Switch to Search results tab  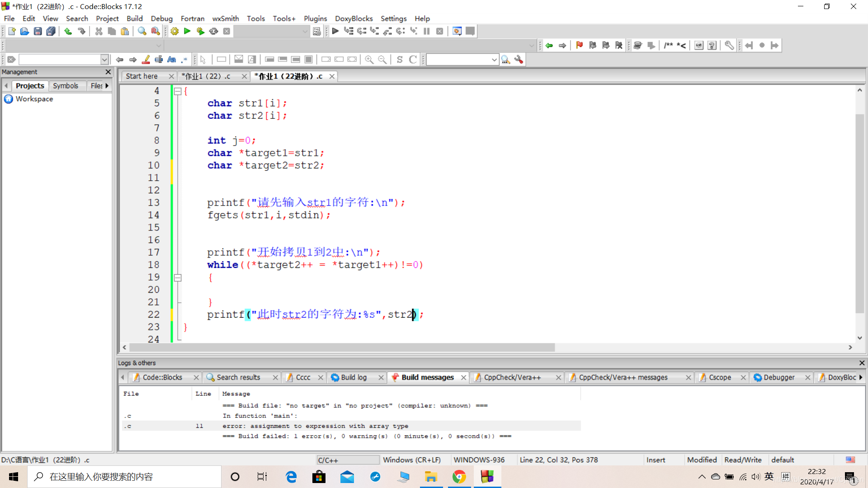pyautogui.click(x=238, y=377)
